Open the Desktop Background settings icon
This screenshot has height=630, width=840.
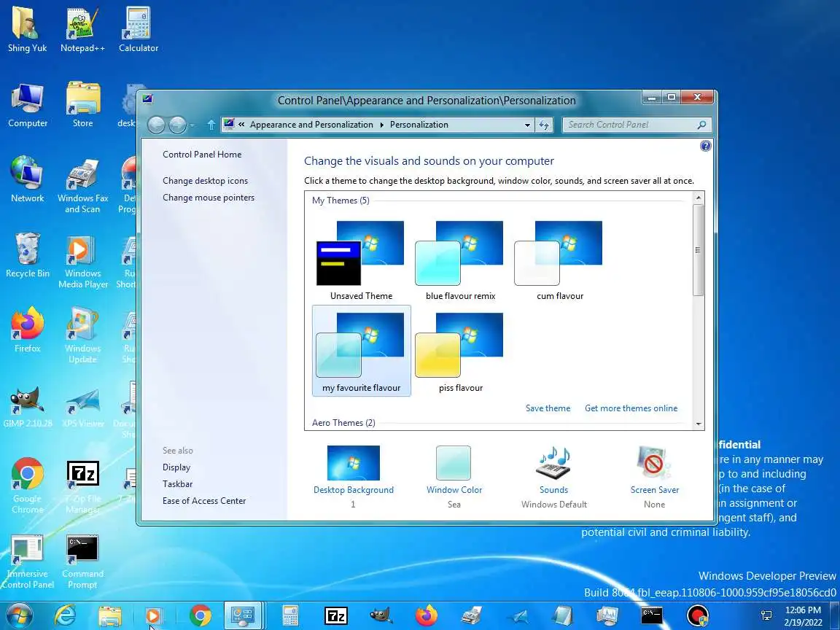(x=353, y=463)
